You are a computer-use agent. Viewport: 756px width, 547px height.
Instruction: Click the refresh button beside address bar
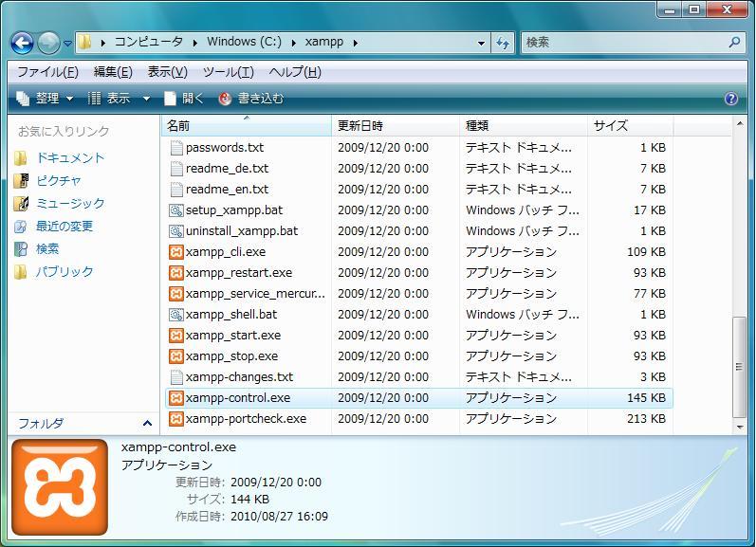tap(503, 43)
